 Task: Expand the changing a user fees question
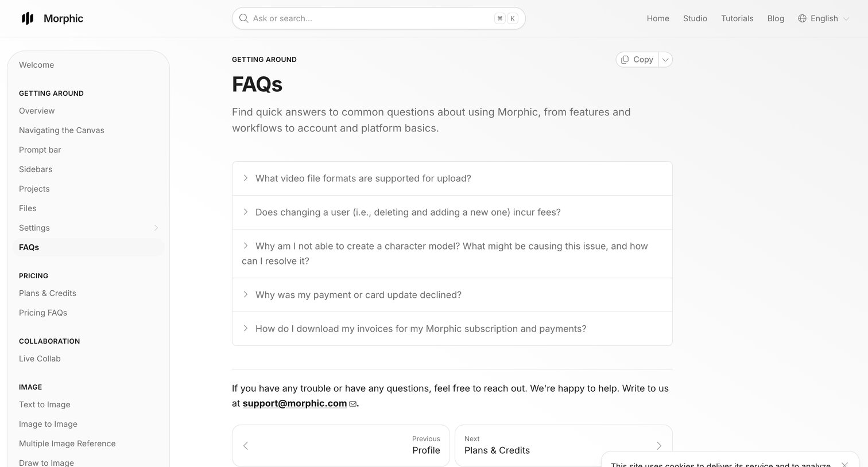click(x=452, y=212)
